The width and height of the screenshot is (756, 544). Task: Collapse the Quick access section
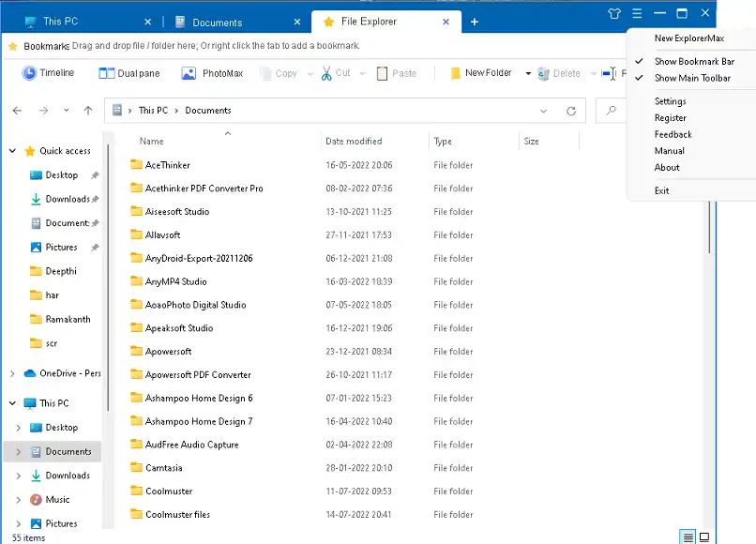point(12,151)
